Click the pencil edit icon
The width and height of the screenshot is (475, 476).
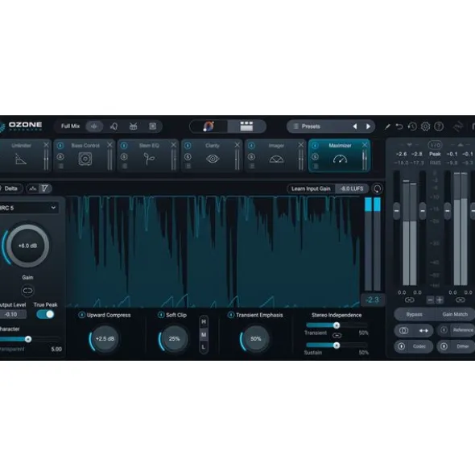387,126
